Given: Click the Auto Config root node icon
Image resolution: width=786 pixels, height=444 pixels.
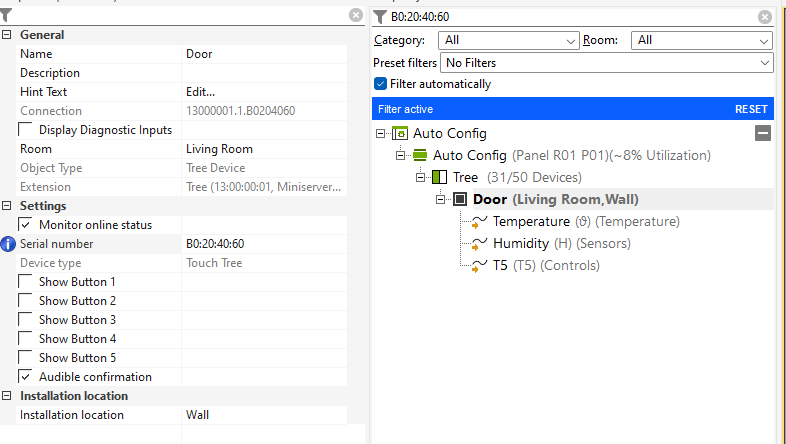Looking at the screenshot, I should [400, 133].
